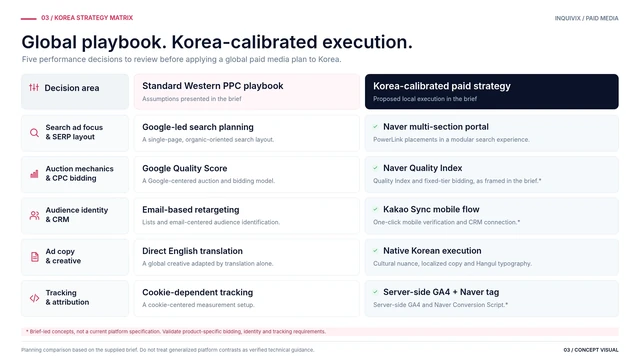Viewport: 640px width, 360px height.
Task: Click the 'Tracking & attribution' label
Action: 67,297
